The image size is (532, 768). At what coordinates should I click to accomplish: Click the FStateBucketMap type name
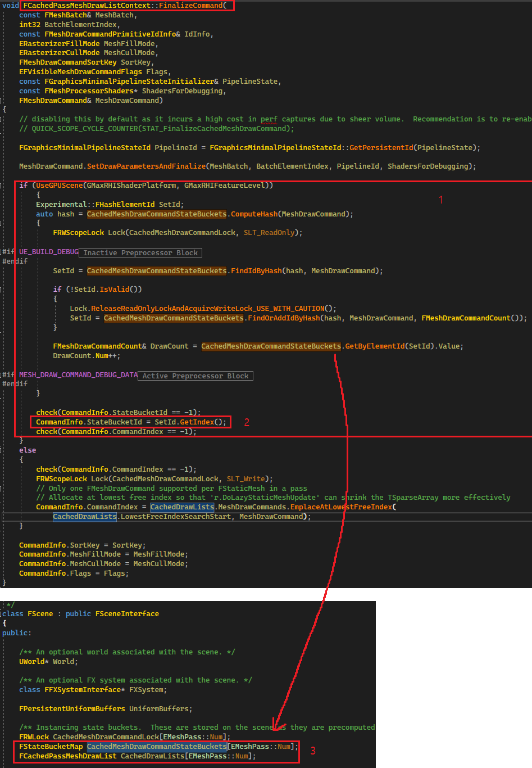(x=51, y=747)
